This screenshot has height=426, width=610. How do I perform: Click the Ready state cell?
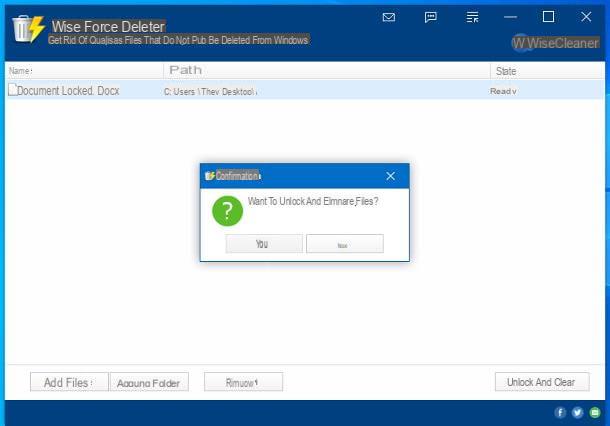tap(503, 91)
